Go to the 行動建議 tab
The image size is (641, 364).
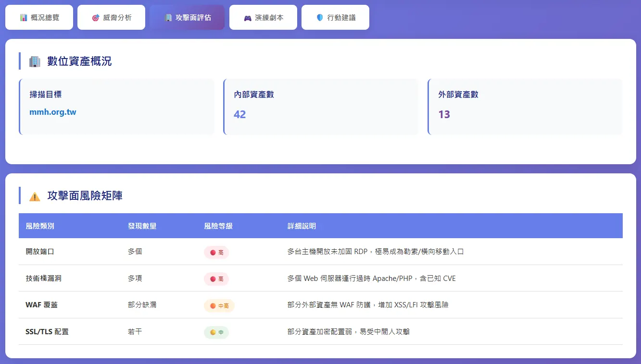(335, 17)
